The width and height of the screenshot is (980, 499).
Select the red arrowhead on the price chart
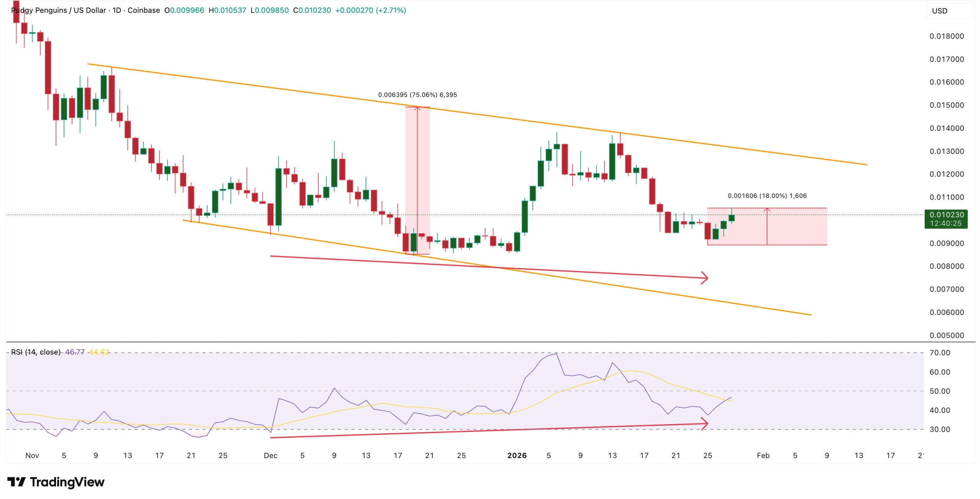click(705, 278)
